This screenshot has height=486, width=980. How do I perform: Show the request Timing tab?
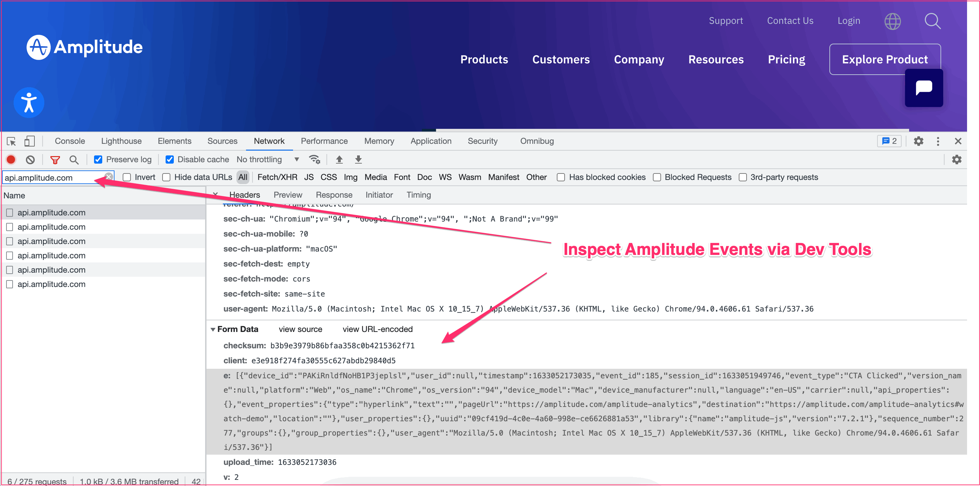[418, 195]
